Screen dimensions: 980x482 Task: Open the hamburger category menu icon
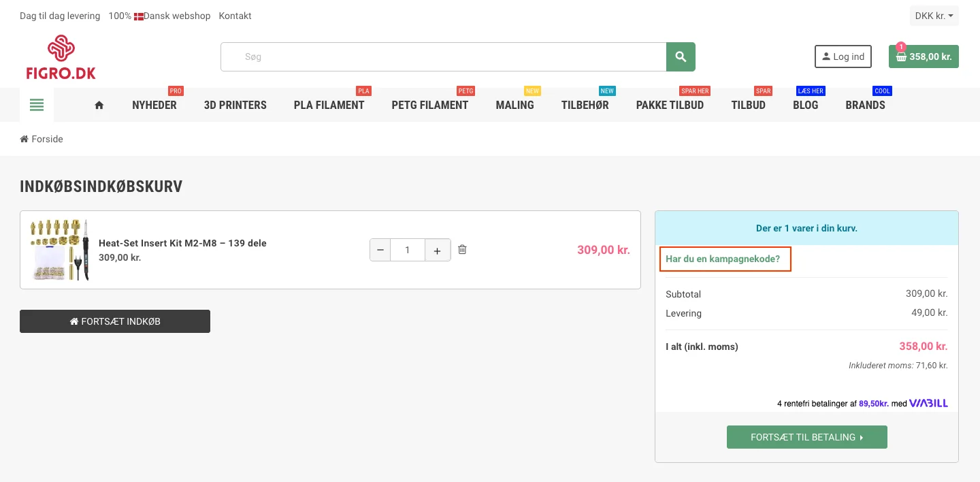[37, 105]
